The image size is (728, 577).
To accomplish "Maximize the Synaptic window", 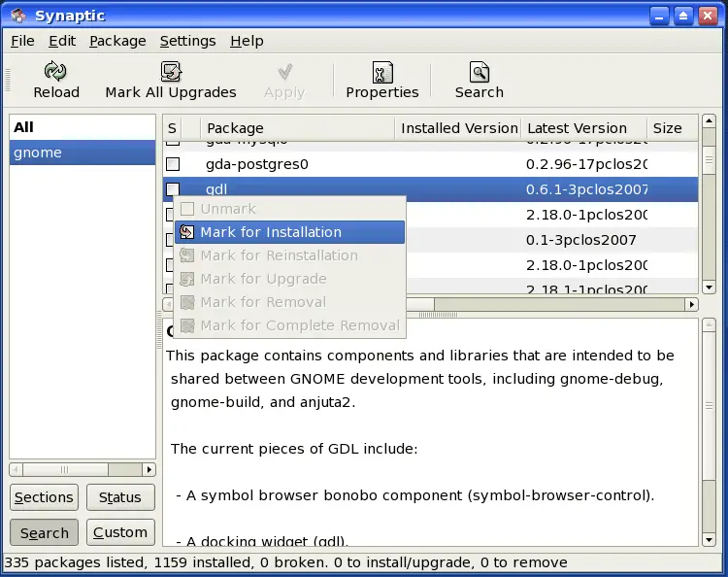I will tap(683, 17).
